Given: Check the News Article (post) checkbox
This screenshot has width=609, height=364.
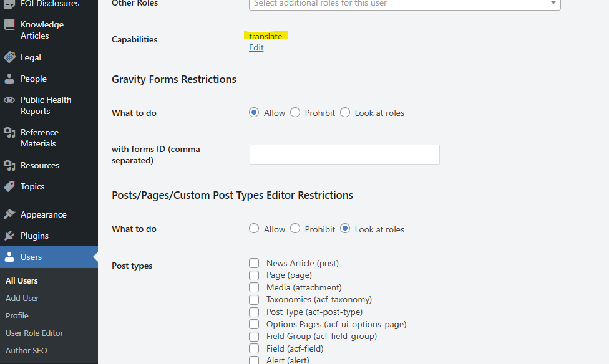Looking at the screenshot, I should pos(254,263).
